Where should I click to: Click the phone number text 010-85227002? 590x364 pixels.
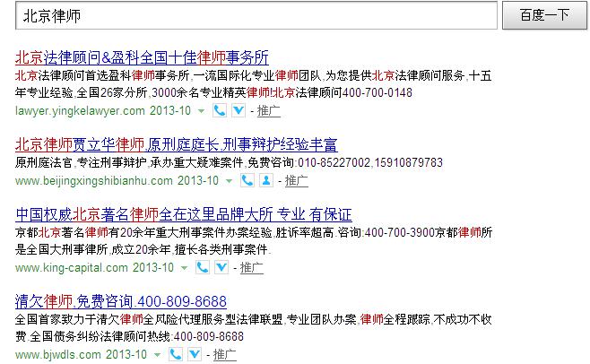coord(334,162)
